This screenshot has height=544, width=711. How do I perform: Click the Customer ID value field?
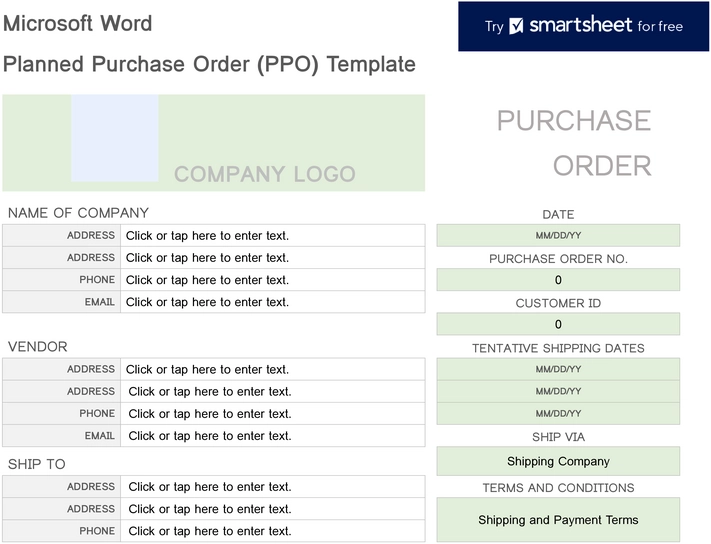[x=558, y=324]
